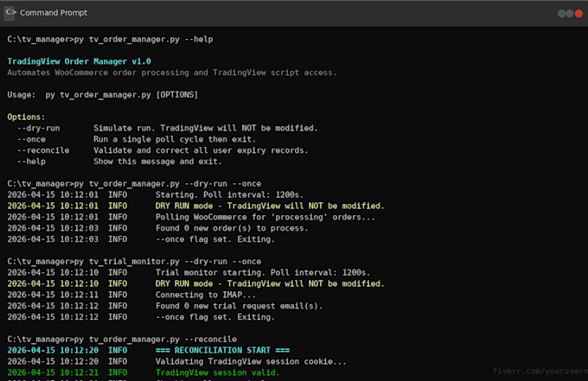Click 'Trial monitor starting. Poll interval: 1200s.'
Viewport: 588px width, 381px height.
(x=263, y=272)
